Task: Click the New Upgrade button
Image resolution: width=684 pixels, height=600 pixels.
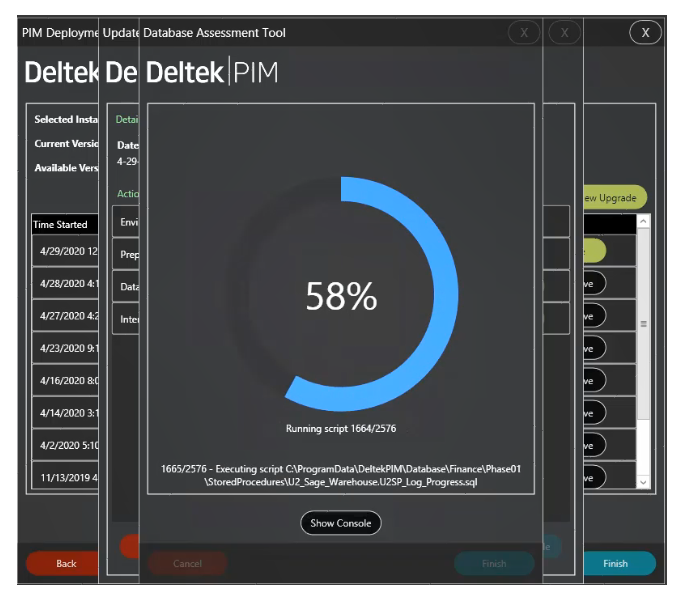Action: pyautogui.click(x=615, y=198)
